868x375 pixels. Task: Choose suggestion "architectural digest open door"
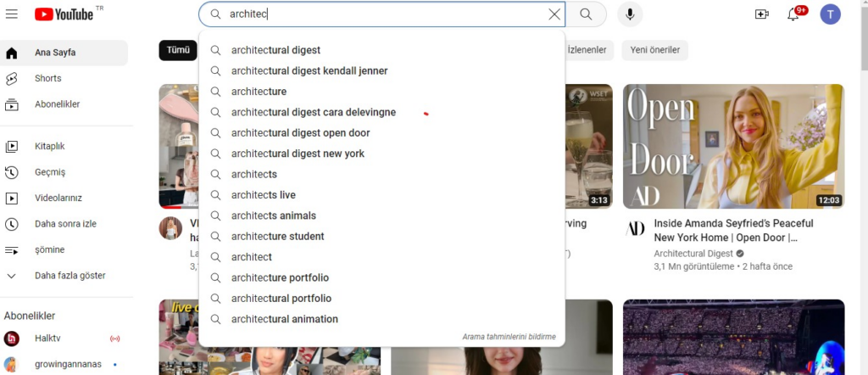point(382,133)
